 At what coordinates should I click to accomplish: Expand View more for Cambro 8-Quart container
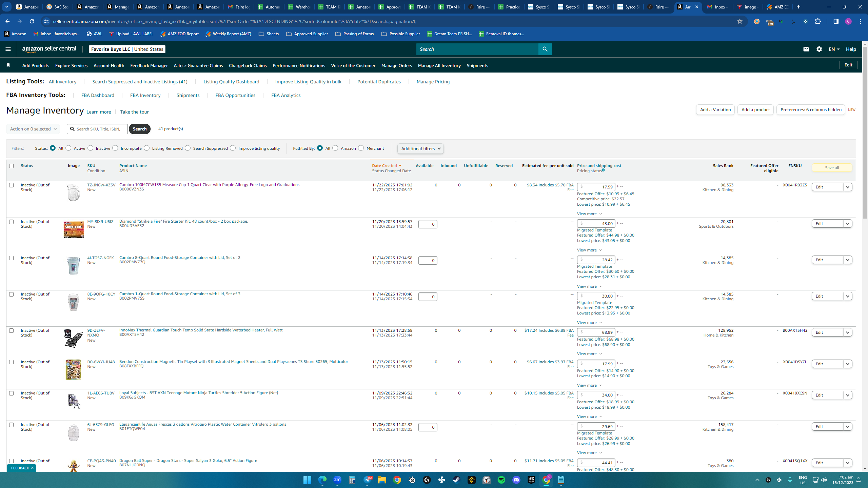tap(589, 286)
